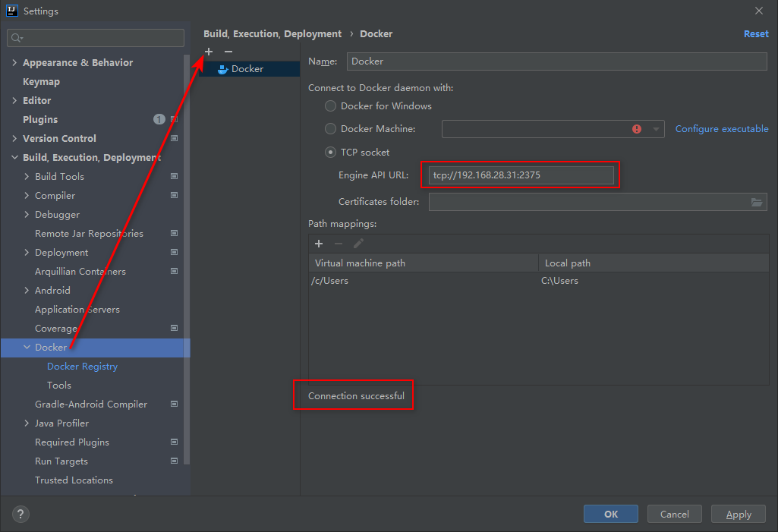Image resolution: width=778 pixels, height=532 pixels.
Task: Expand Java Profiler node
Action: [x=27, y=423]
